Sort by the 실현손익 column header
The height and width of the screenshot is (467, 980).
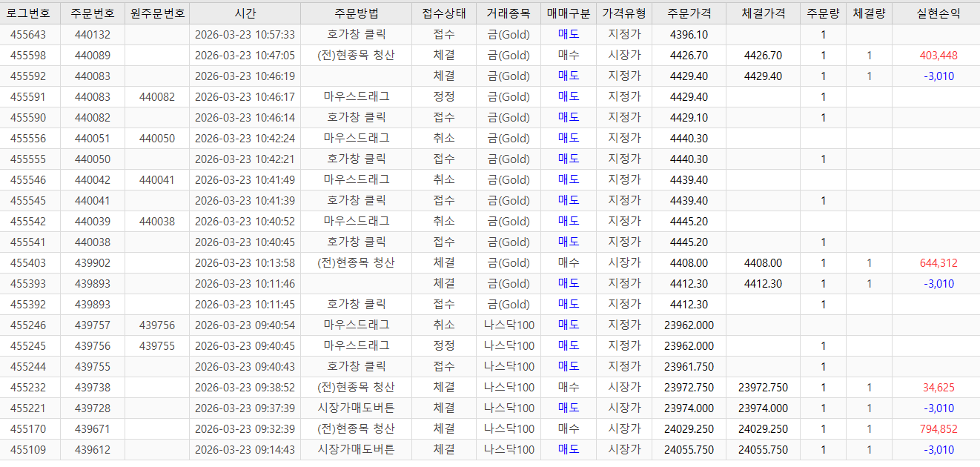point(938,13)
